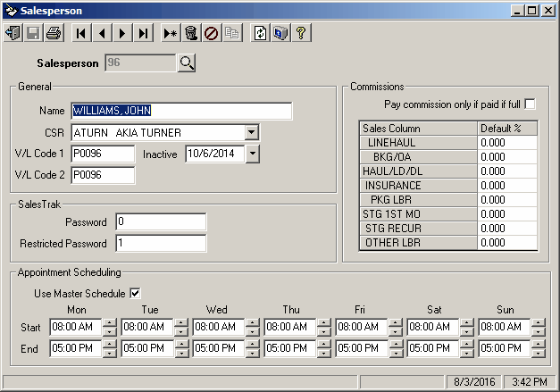The image size is (560, 392).
Task: Select the LINEHAUL default percent cell
Action: tap(507, 143)
